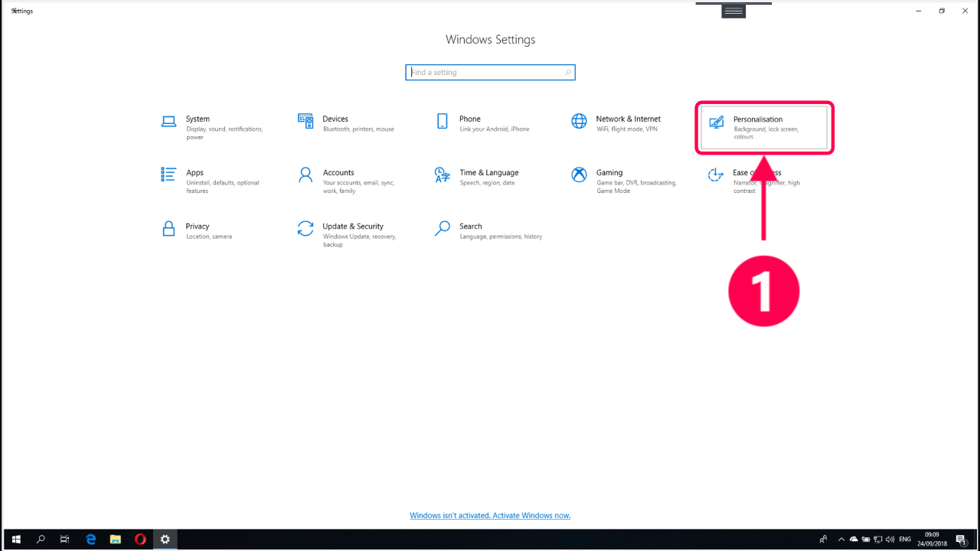Open taskbar search magnifier
The height and width of the screenshot is (551, 980).
(41, 540)
